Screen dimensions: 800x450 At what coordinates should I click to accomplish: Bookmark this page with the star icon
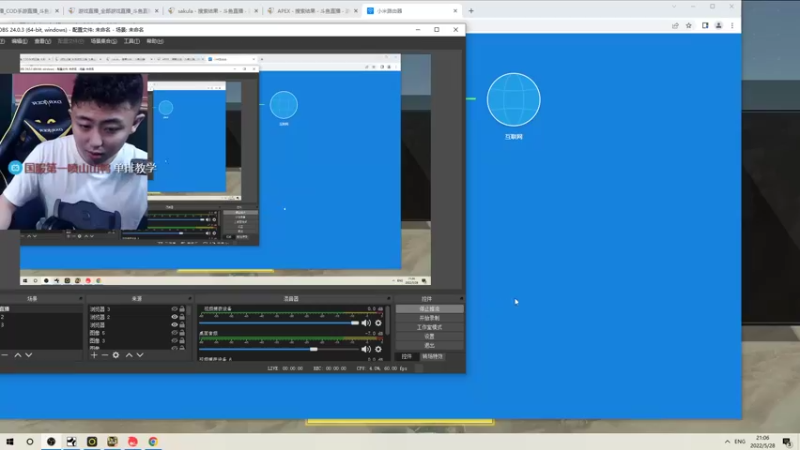[689, 26]
